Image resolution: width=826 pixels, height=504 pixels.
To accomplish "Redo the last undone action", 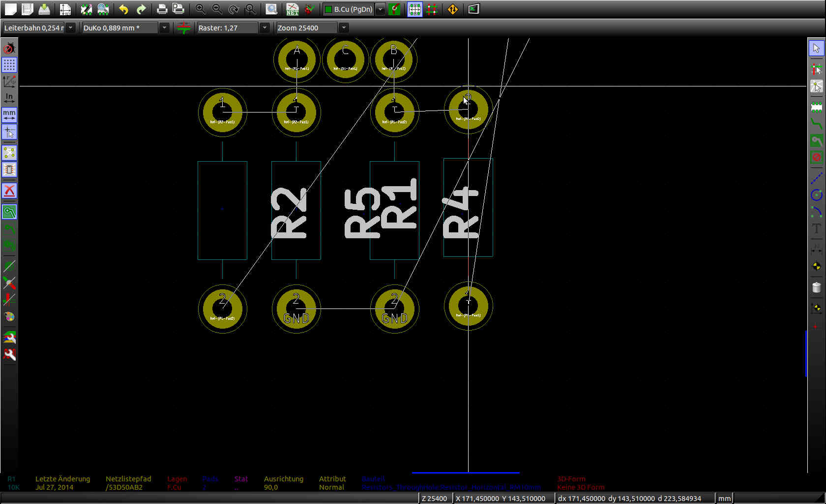I will 141,9.
